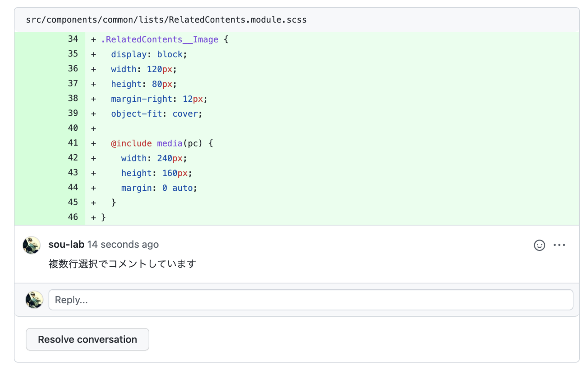The width and height of the screenshot is (588, 369).
Task: Open the kebab menu for sou-lab's comment
Action: 560,245
